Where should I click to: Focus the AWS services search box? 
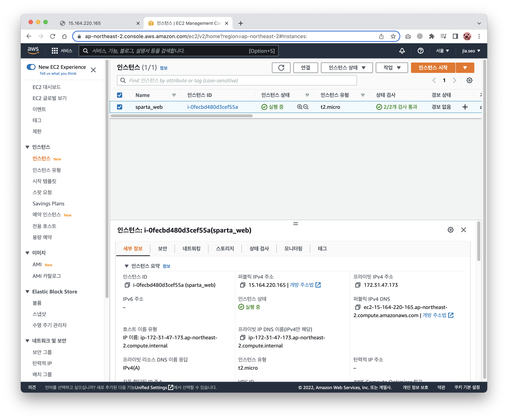click(178, 51)
